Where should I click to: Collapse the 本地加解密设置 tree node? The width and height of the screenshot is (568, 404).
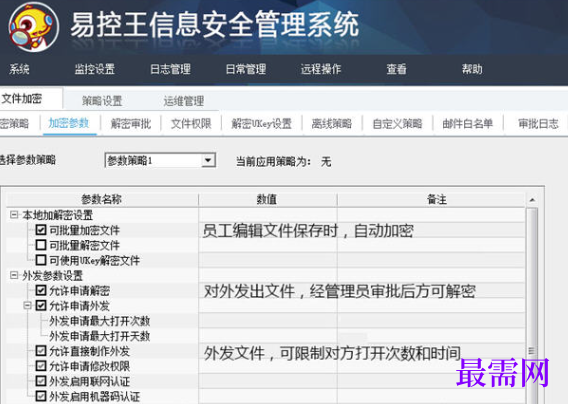click(x=14, y=215)
